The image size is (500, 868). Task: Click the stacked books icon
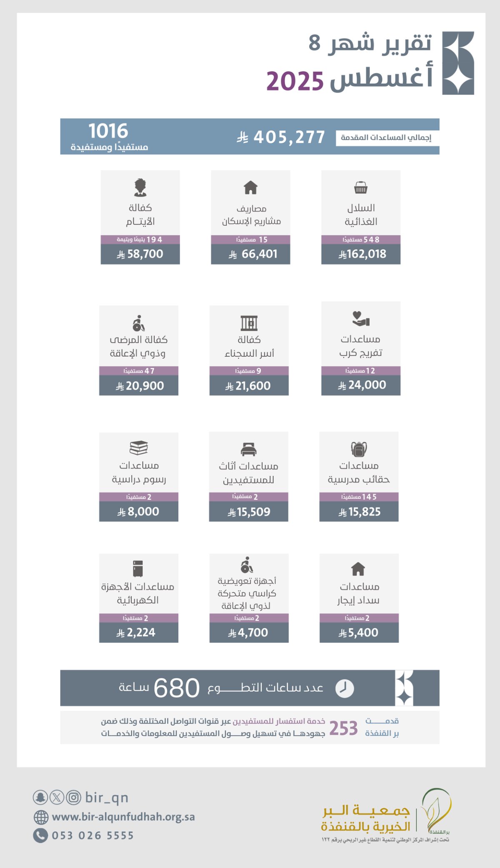(139, 448)
